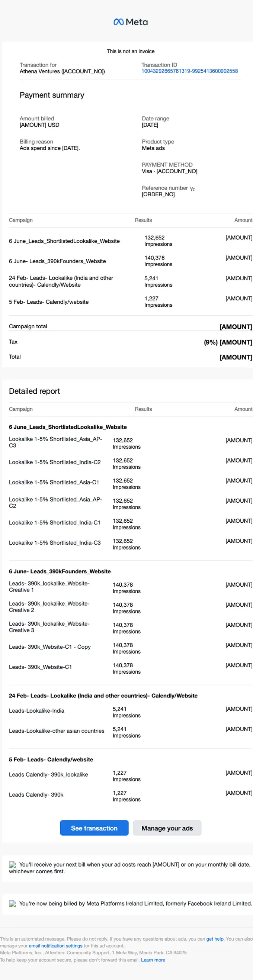The width and height of the screenshot is (253, 980).
Task: Click the 'Billing reason' label
Action: pyautogui.click(x=36, y=142)
